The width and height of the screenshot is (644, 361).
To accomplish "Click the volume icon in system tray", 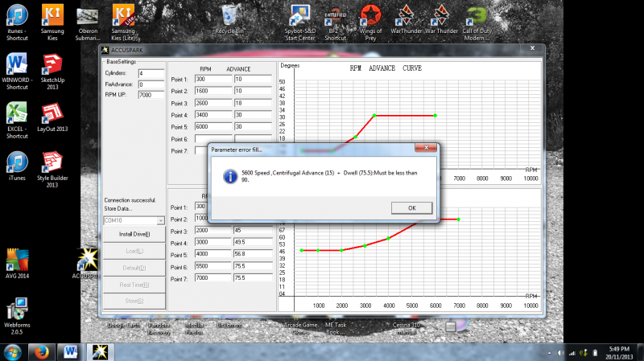I will 560,353.
